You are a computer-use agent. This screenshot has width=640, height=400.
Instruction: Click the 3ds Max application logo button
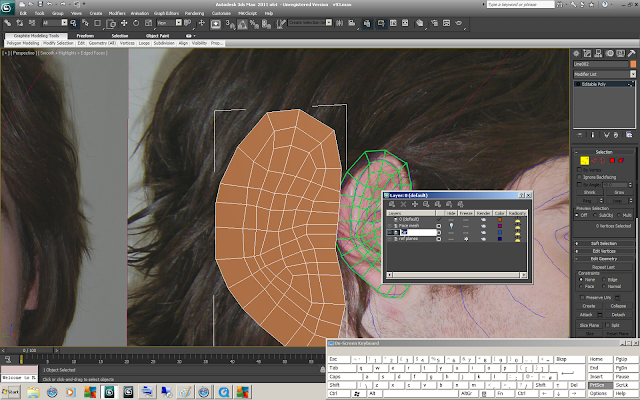(9, 7)
